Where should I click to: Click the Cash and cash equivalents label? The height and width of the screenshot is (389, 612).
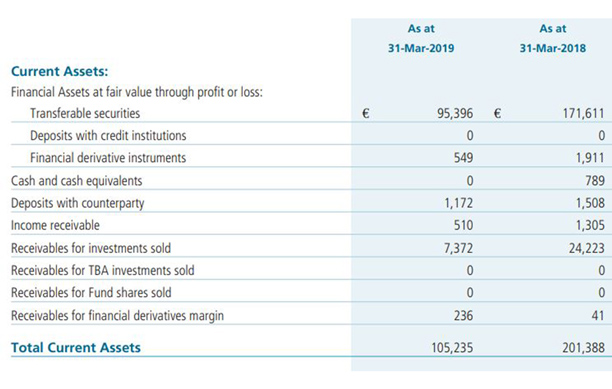(76, 181)
